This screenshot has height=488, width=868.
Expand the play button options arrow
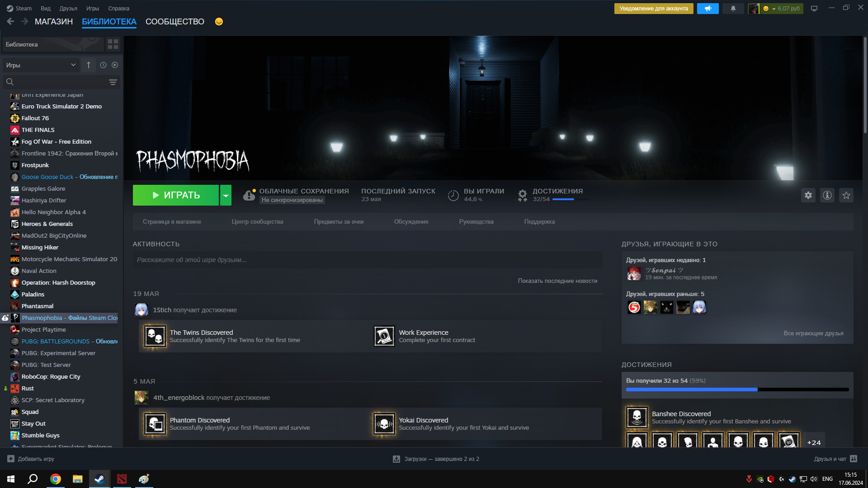click(x=226, y=195)
